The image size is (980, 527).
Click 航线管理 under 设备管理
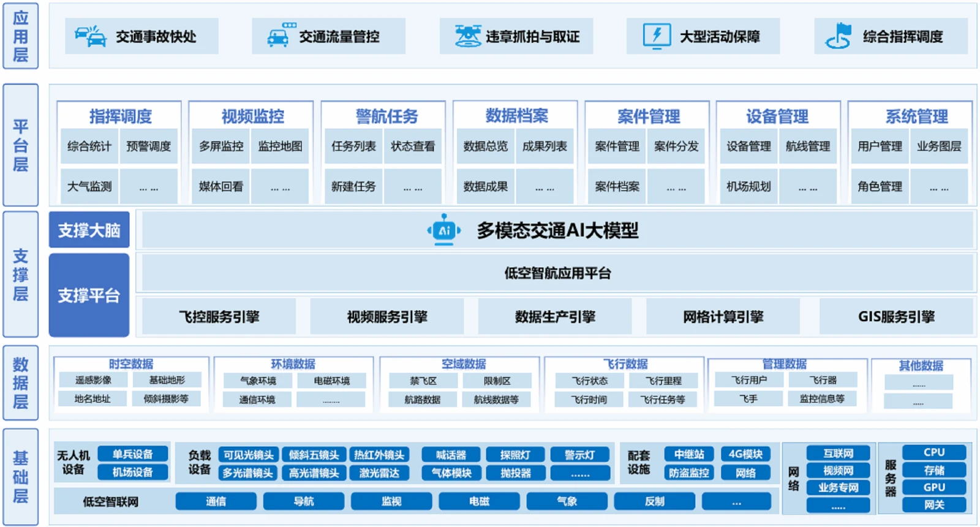pos(808,146)
